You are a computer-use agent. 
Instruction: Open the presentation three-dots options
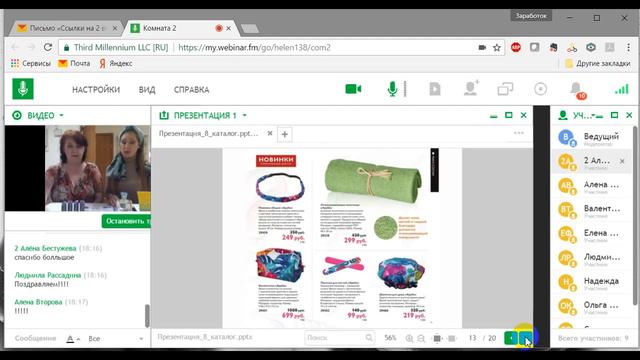click(x=518, y=133)
